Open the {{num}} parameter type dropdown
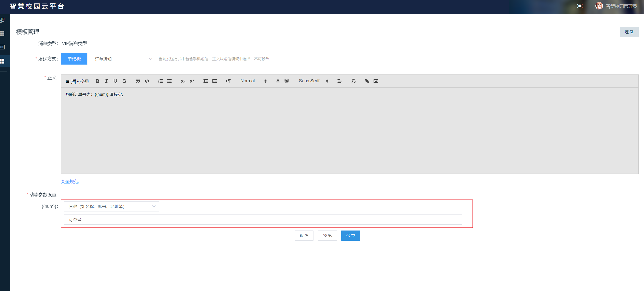The width and height of the screenshot is (644, 291). click(x=111, y=206)
